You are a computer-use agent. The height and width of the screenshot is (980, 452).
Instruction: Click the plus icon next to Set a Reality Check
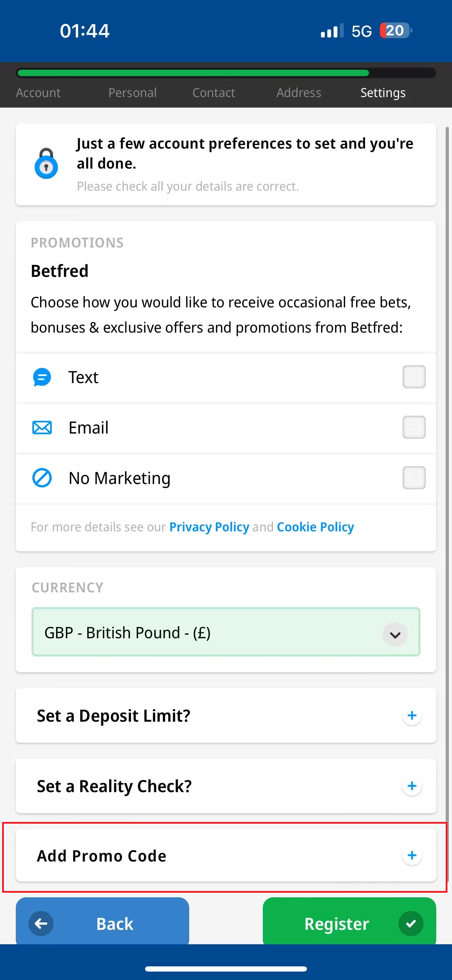pos(412,786)
